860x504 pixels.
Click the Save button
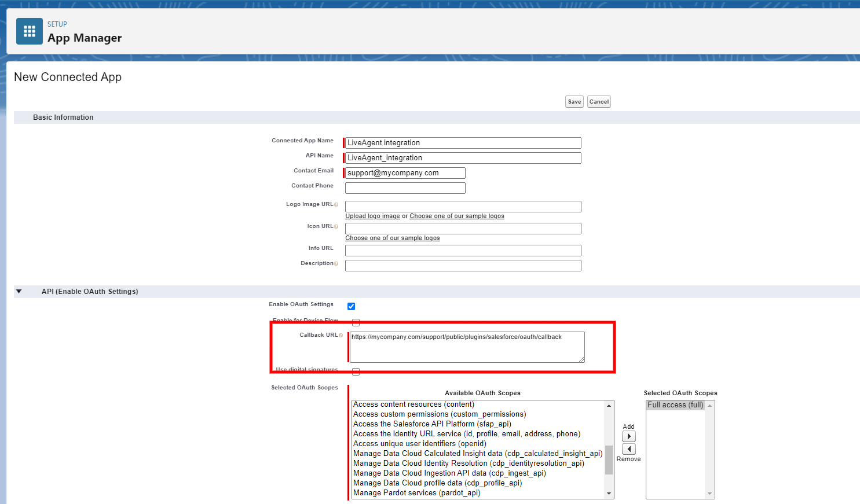(574, 101)
